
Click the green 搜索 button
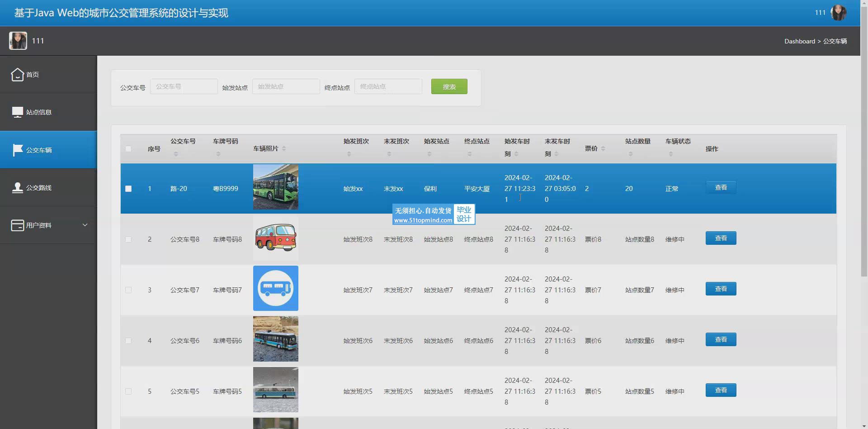coord(449,86)
